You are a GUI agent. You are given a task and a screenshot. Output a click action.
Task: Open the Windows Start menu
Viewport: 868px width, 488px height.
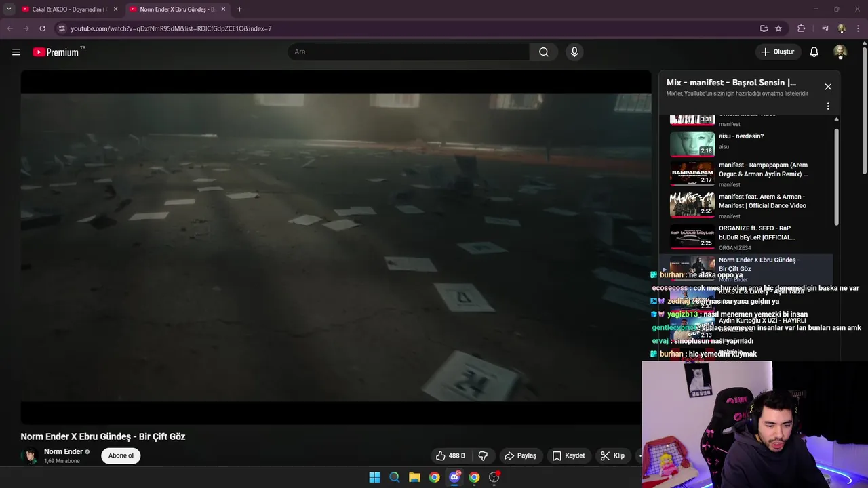pyautogui.click(x=374, y=477)
